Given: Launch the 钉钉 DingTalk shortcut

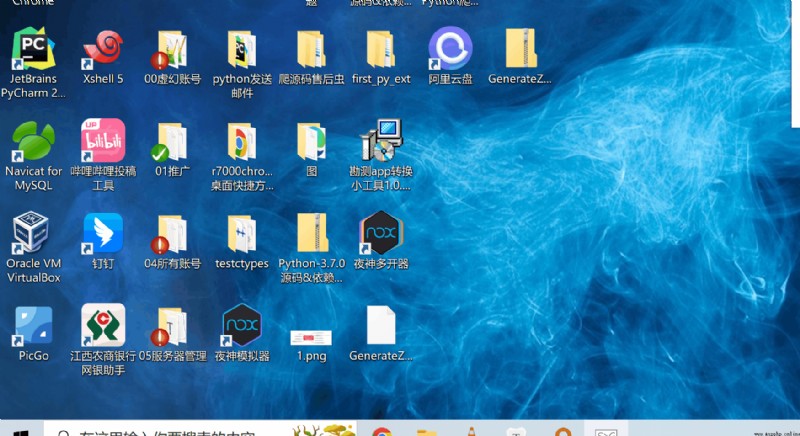Looking at the screenshot, I should click(x=103, y=233).
